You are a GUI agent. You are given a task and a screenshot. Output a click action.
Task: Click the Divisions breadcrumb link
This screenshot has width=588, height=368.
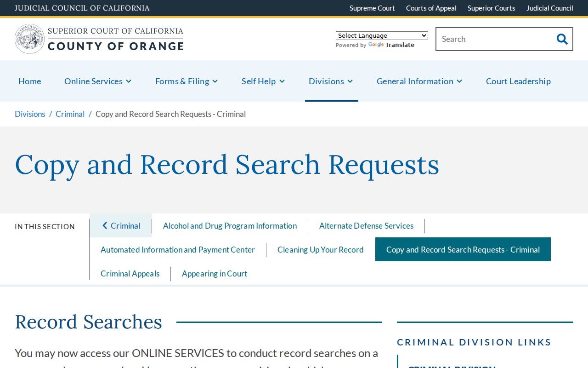[30, 114]
